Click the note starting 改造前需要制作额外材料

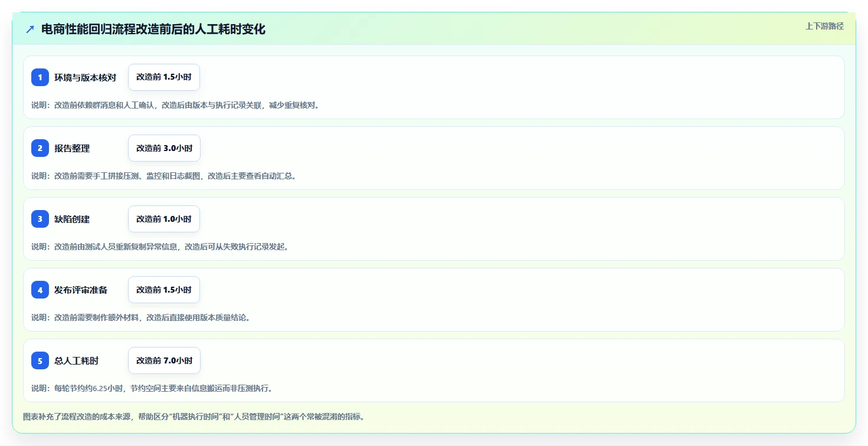(141, 317)
